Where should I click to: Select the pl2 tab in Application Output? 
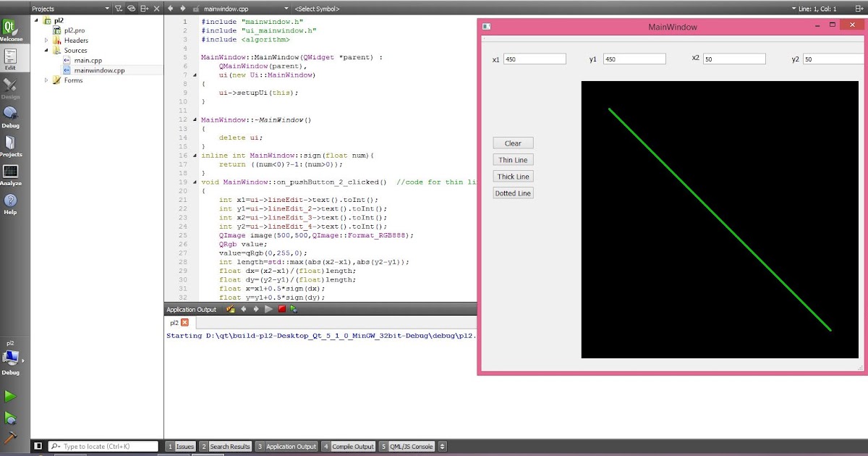tap(175, 322)
